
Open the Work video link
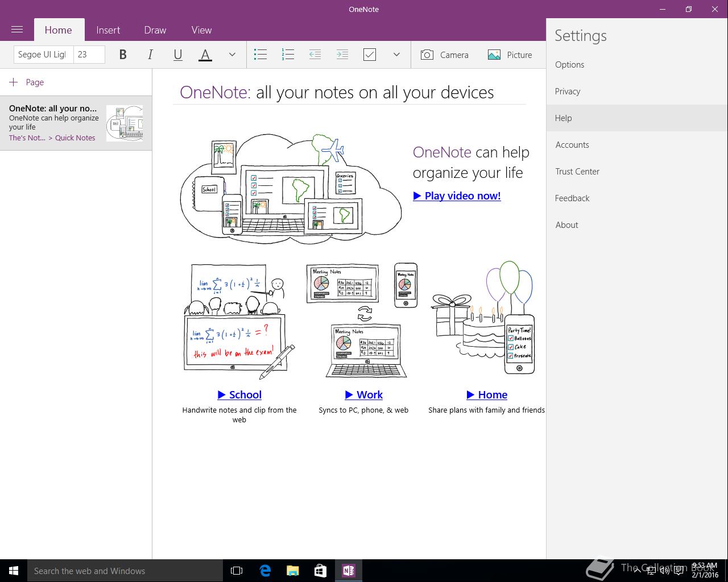click(363, 394)
